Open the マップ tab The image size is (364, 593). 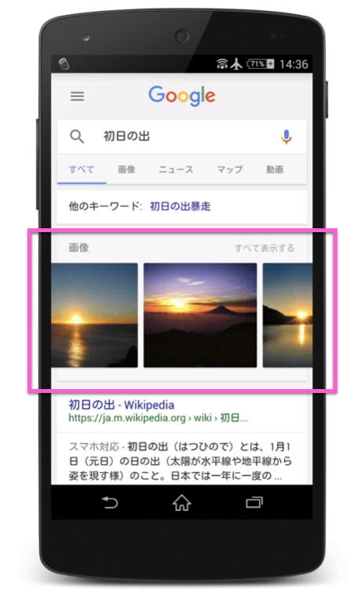pos(230,169)
